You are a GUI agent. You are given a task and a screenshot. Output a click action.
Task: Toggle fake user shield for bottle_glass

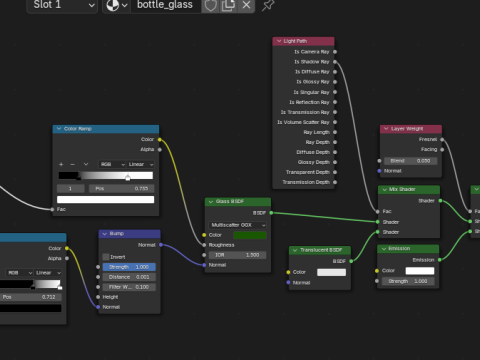point(210,5)
